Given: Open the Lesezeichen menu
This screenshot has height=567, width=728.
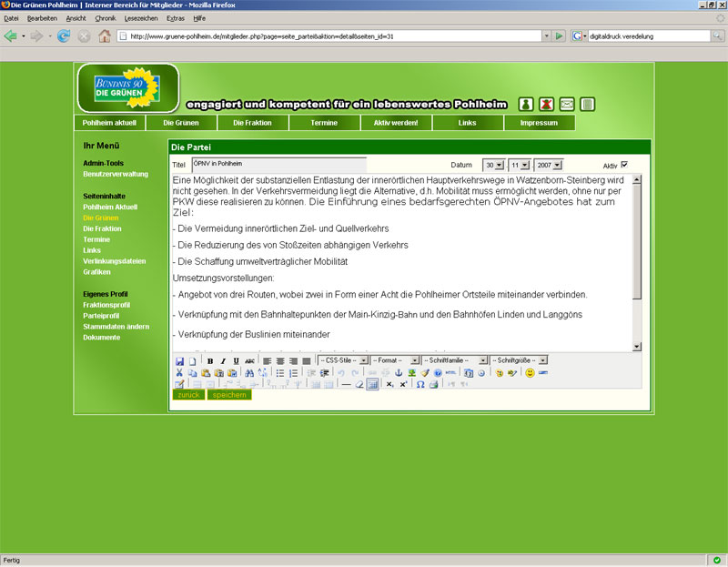Looking at the screenshot, I should click(140, 18).
